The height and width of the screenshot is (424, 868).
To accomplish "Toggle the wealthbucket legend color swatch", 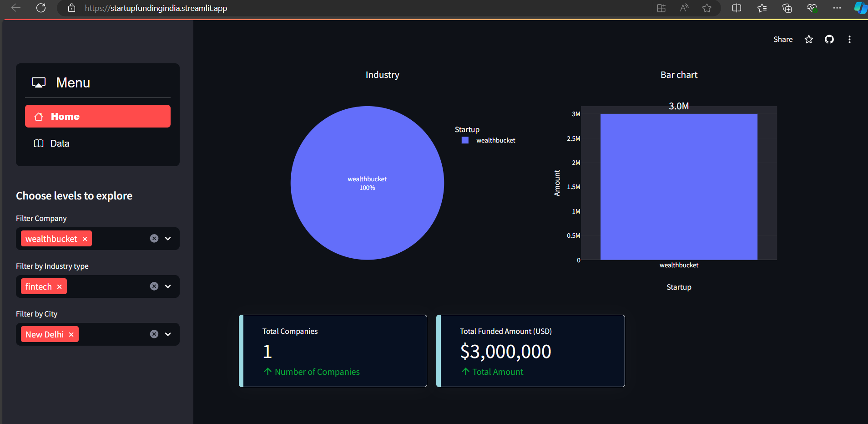I will click(465, 140).
